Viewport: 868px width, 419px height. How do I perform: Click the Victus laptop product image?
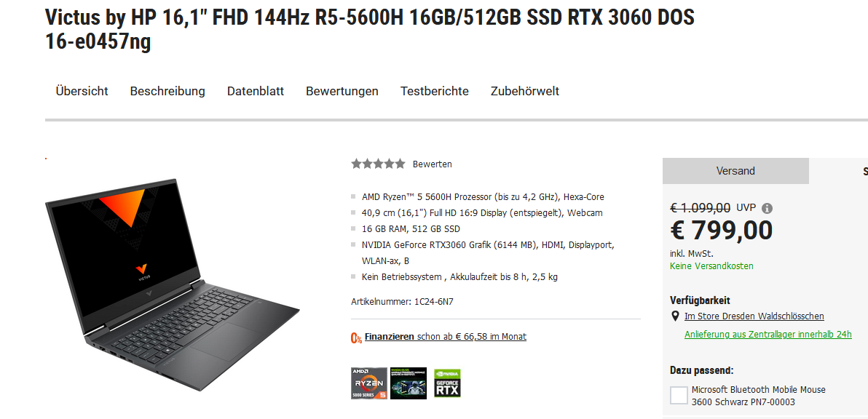tap(172, 284)
